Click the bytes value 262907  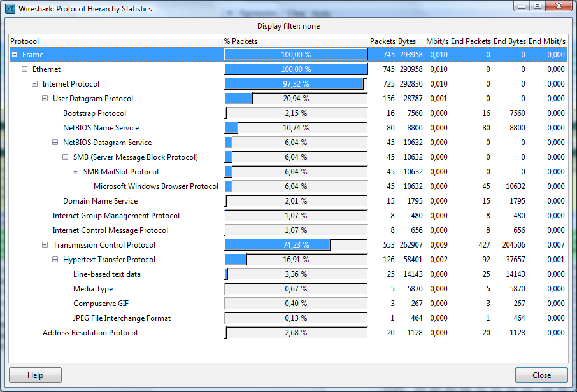(x=411, y=245)
